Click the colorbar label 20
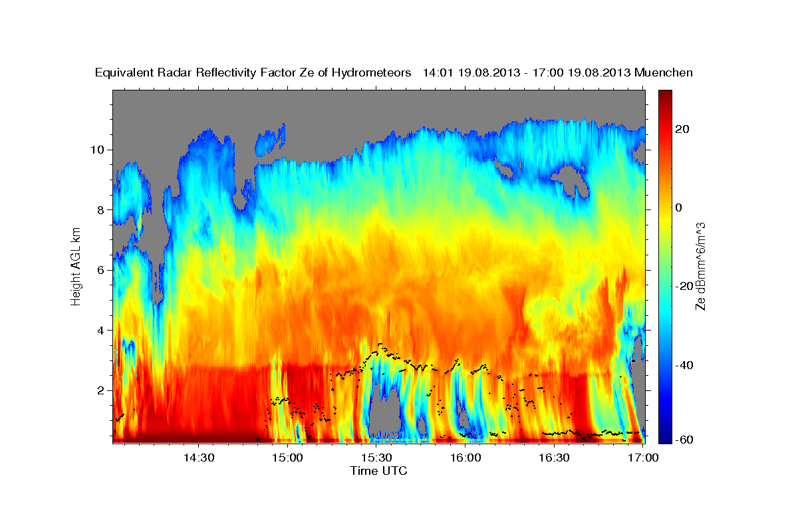Viewport: 798px width, 532px height. [x=681, y=129]
